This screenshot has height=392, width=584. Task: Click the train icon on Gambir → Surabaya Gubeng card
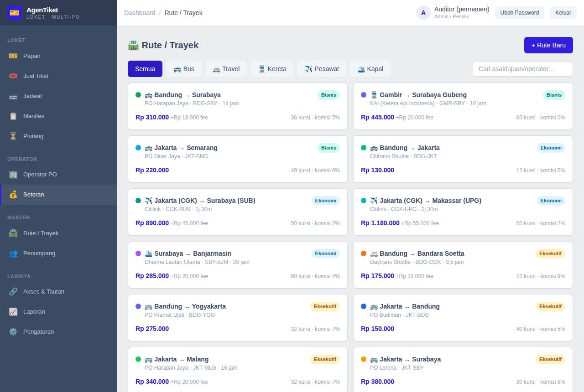coord(374,95)
